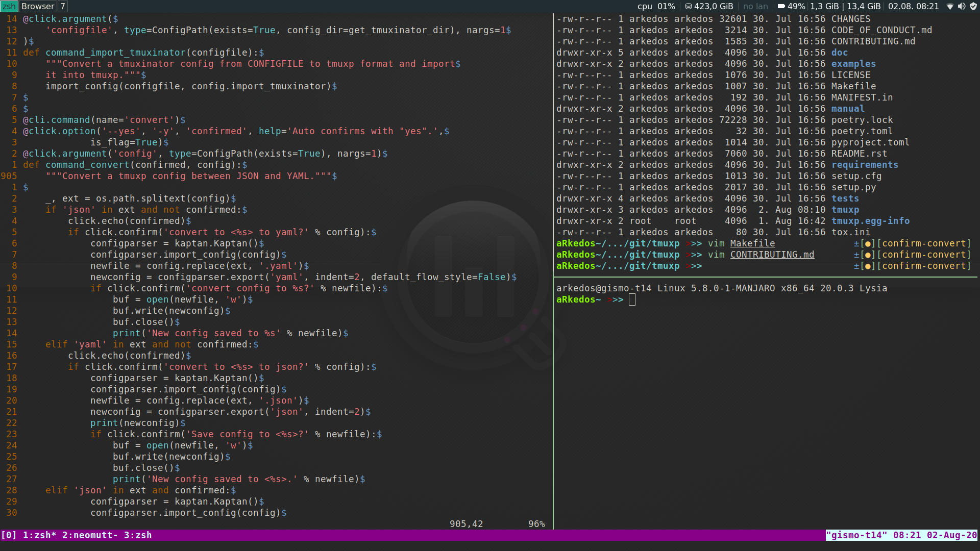The height and width of the screenshot is (551, 980).
Task: Click the git status dot on empty prompt line
Action: pos(868,266)
